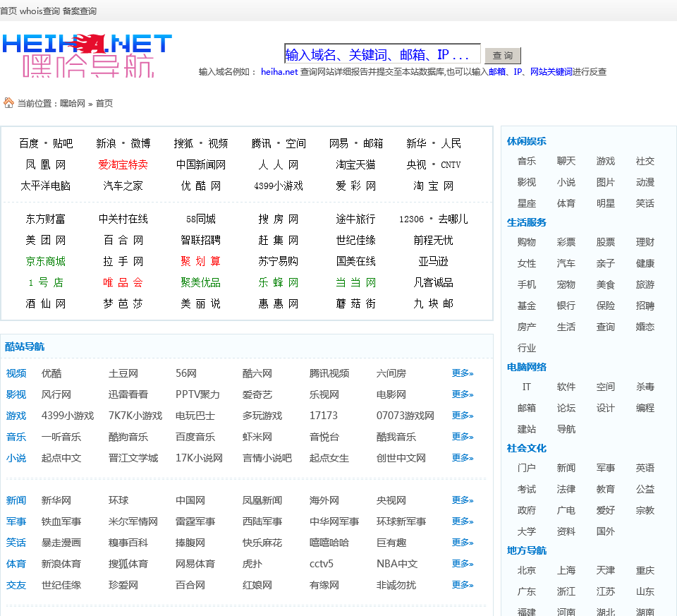Open the 途牛旅行 link
This screenshot has height=616, width=677.
pyautogui.click(x=355, y=219)
